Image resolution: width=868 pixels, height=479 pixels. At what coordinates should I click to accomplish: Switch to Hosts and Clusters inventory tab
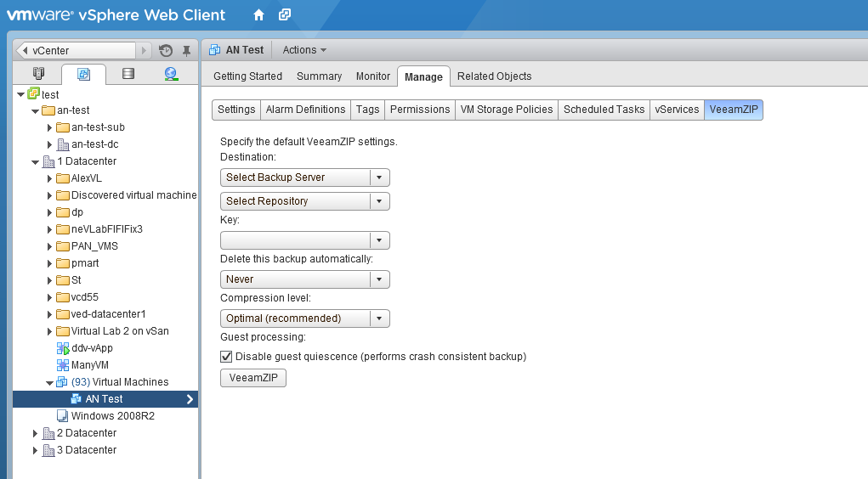tap(38, 74)
